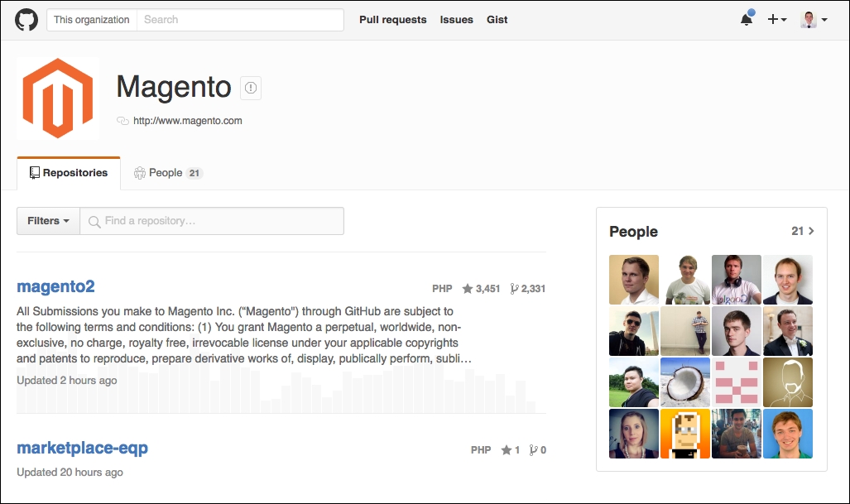Click the People panel heading

pos(633,232)
